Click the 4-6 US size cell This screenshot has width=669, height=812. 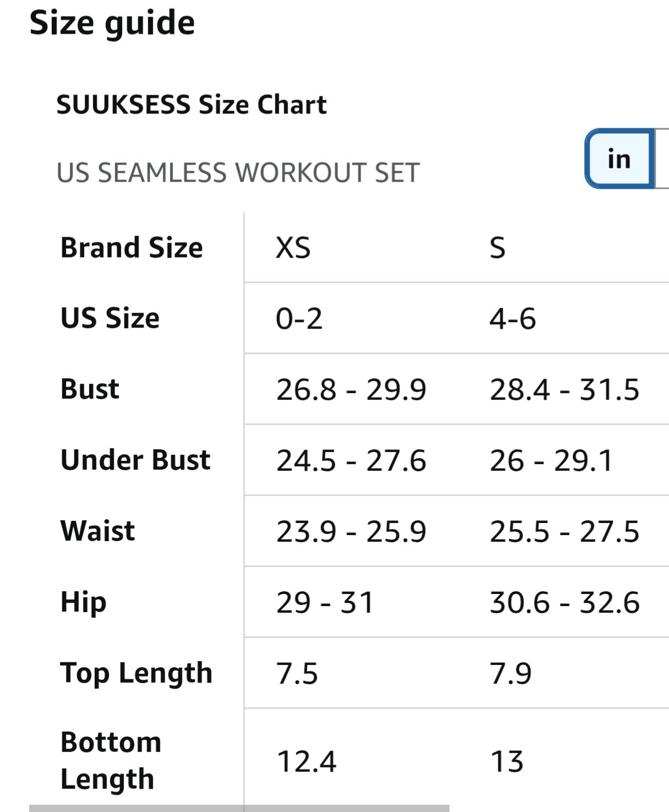(513, 319)
